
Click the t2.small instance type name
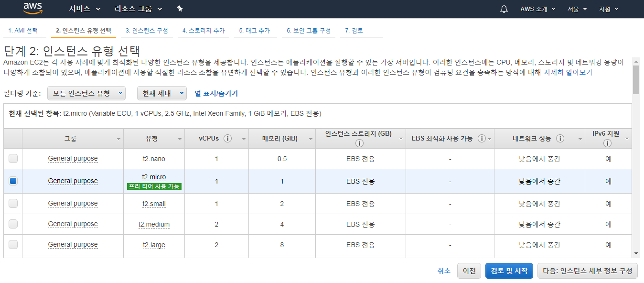154,204
